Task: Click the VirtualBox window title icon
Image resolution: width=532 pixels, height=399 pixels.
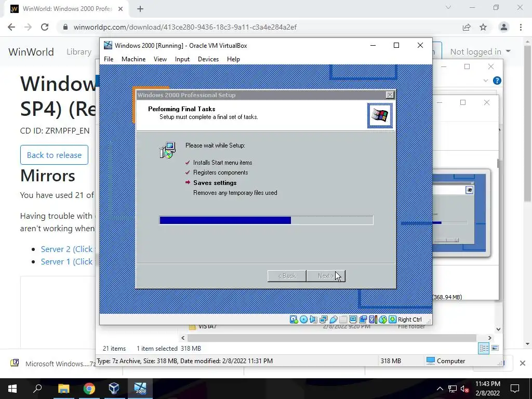Action: tap(108, 46)
